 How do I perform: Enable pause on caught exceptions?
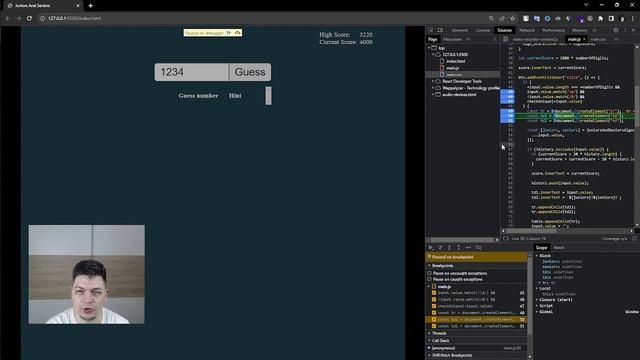429,280
